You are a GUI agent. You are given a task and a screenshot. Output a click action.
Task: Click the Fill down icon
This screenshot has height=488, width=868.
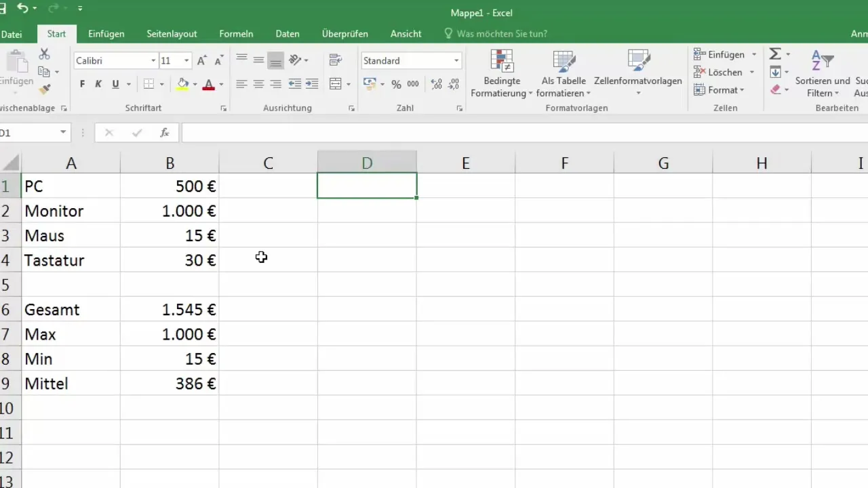(776, 72)
